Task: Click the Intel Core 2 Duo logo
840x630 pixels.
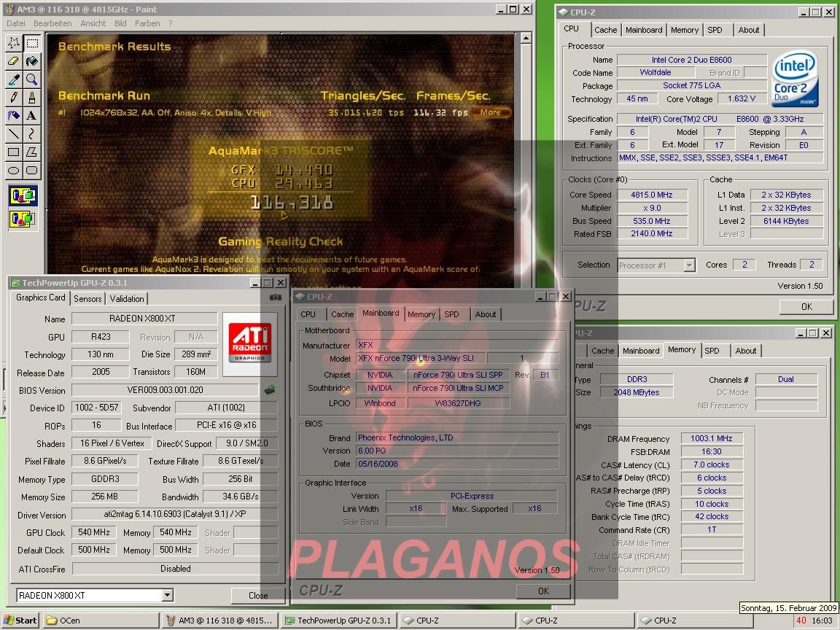Action: click(795, 79)
